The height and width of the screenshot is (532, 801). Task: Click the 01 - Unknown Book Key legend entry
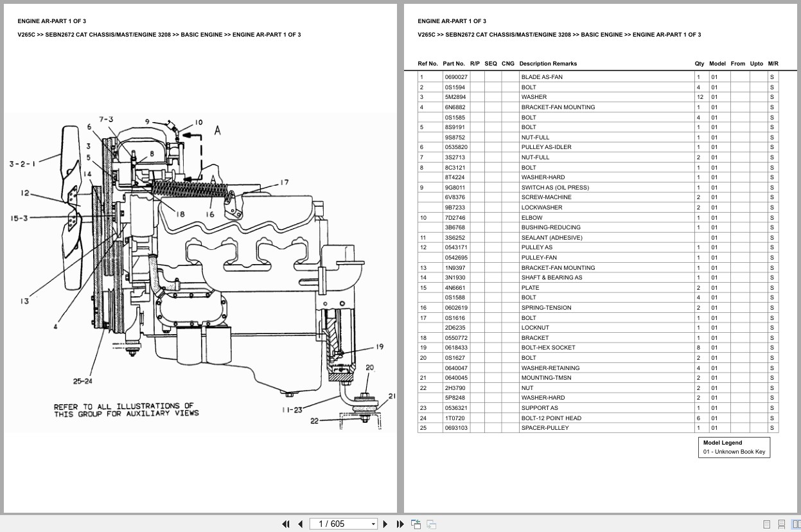[x=734, y=452]
